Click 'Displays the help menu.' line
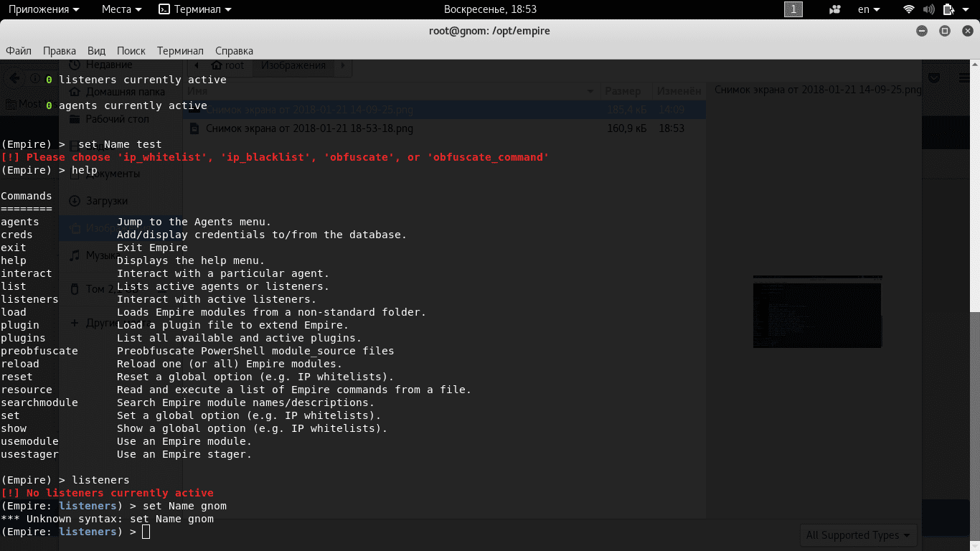Viewport: 980px width, 551px height. point(191,260)
